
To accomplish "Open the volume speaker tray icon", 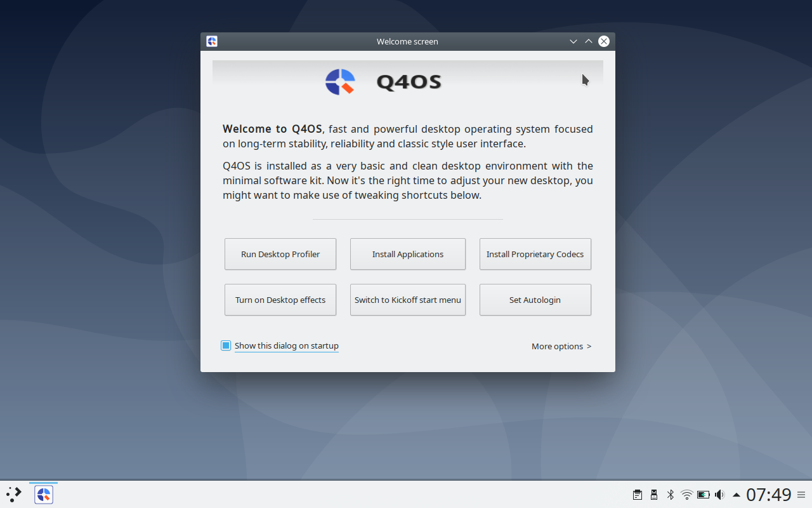I will point(720,495).
